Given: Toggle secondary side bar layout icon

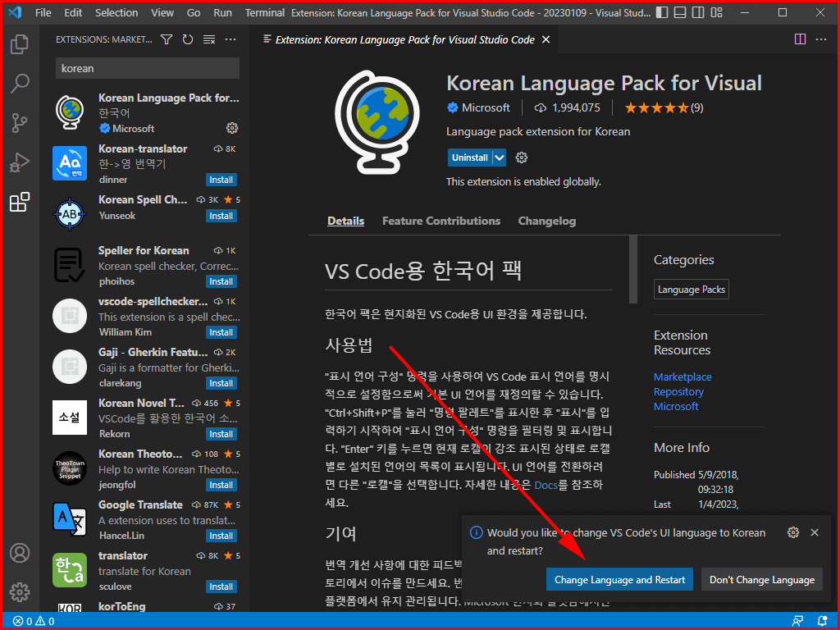Looking at the screenshot, I should (x=697, y=12).
